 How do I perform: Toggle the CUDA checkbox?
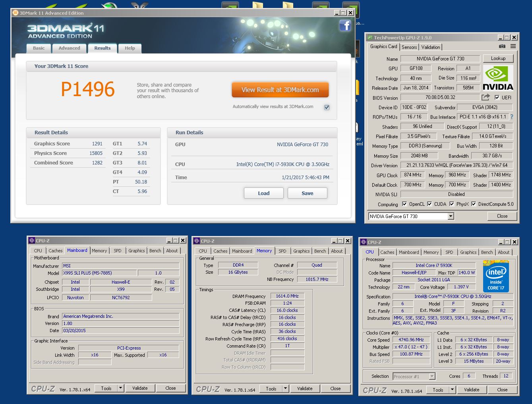429,204
